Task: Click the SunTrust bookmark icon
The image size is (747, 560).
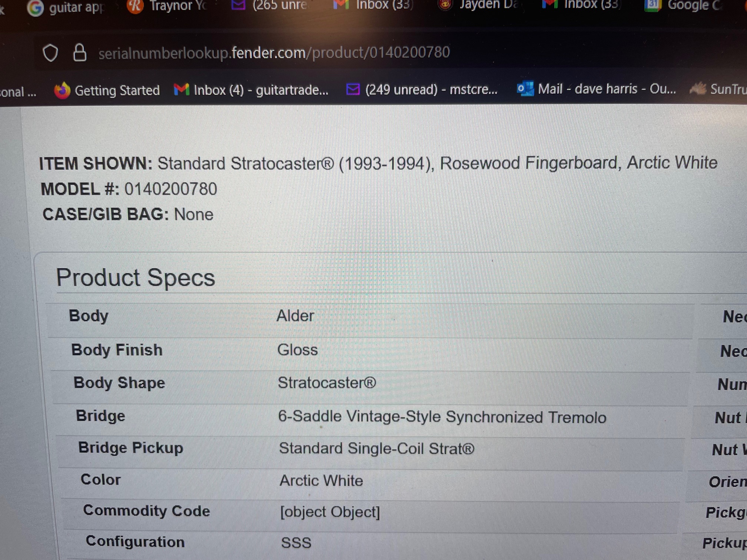Action: pos(698,89)
